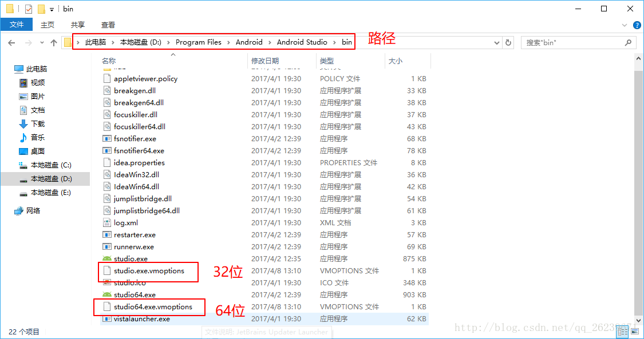Sort by 修改日期 column header
This screenshot has width=644, height=339.
pos(265,61)
